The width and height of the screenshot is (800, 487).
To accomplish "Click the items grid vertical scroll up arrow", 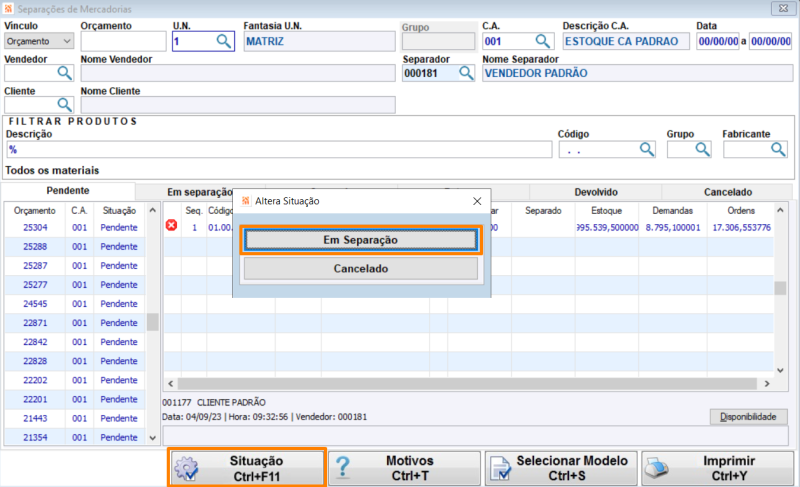I will pos(780,210).
